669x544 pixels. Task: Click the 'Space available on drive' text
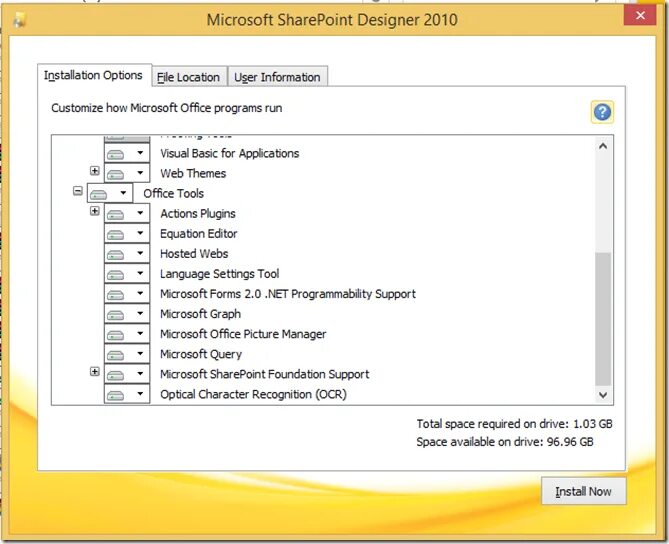(505, 442)
